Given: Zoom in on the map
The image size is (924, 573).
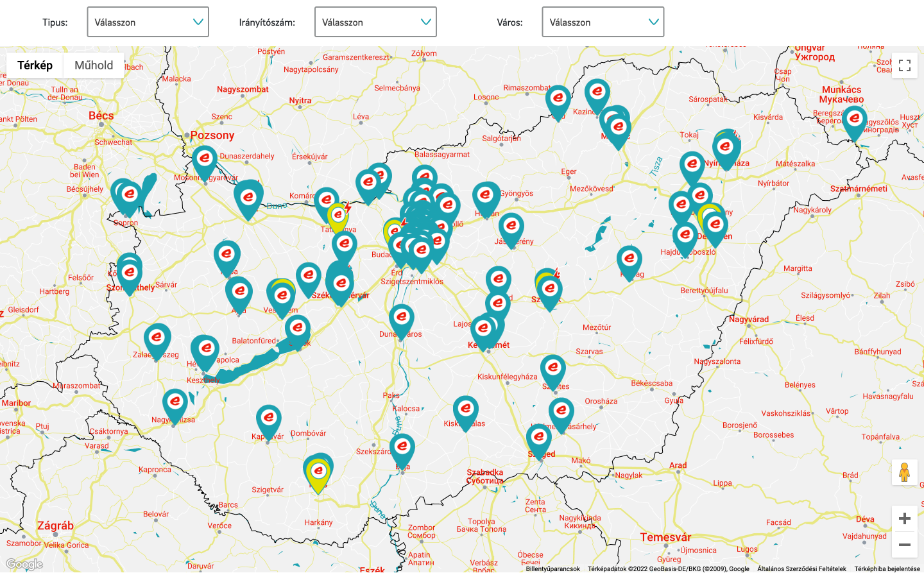Looking at the screenshot, I should pos(905,518).
